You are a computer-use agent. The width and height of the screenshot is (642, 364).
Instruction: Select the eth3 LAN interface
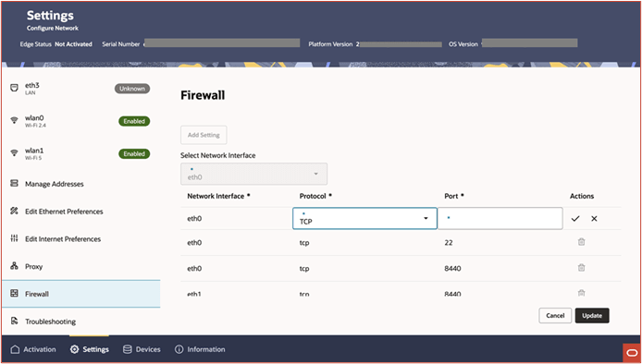coord(80,89)
